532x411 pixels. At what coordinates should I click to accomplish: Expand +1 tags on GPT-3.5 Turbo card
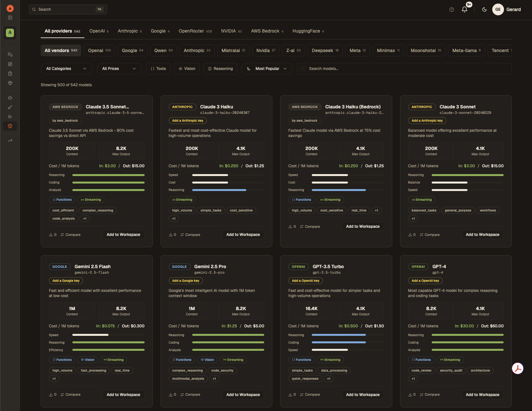pyautogui.click(x=328, y=379)
